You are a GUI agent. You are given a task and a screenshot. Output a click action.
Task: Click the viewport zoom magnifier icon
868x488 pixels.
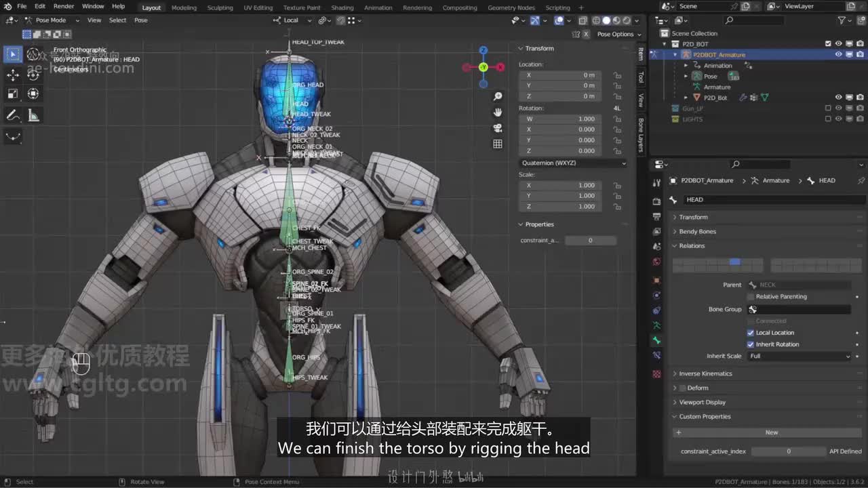pos(498,97)
